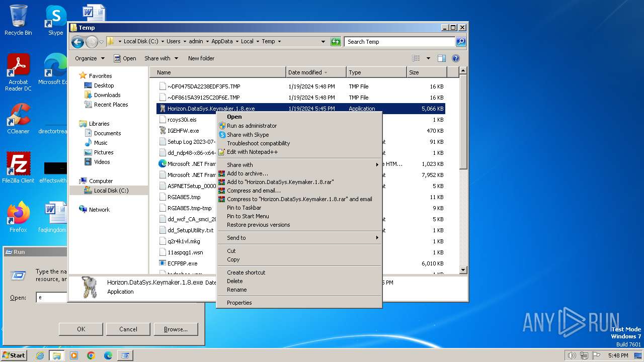Image resolution: width=644 pixels, height=362 pixels.
Task: Click the refresh button beside address bar
Action: (x=336, y=42)
